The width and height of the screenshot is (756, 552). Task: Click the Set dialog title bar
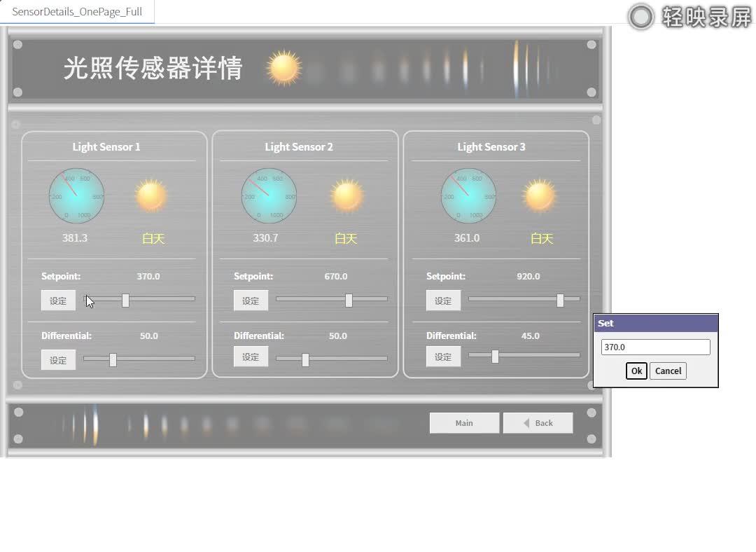655,323
